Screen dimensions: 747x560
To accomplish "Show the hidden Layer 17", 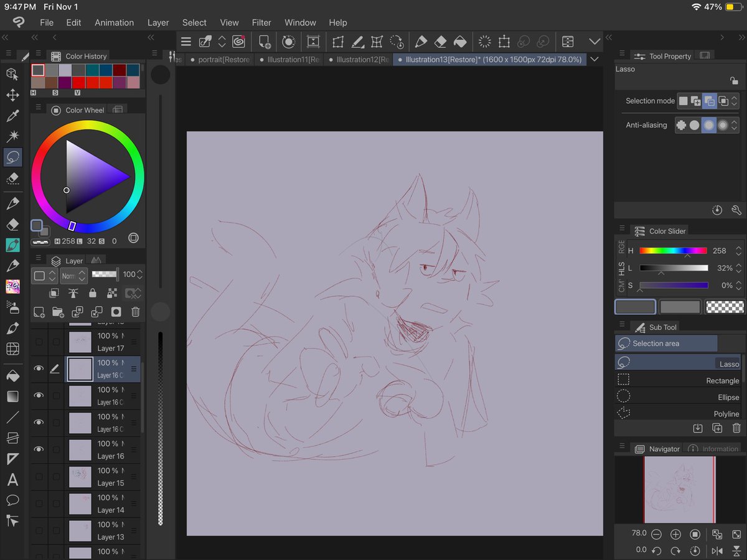I will pos(39,342).
